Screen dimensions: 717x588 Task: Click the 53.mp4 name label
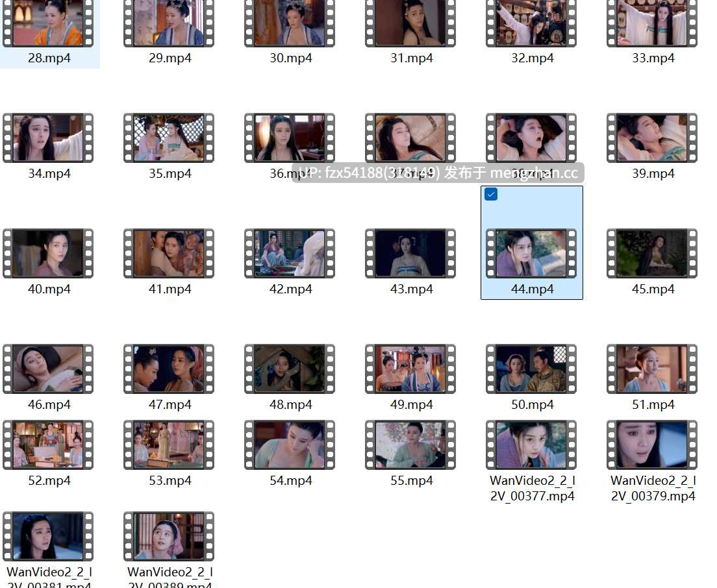[170, 481]
